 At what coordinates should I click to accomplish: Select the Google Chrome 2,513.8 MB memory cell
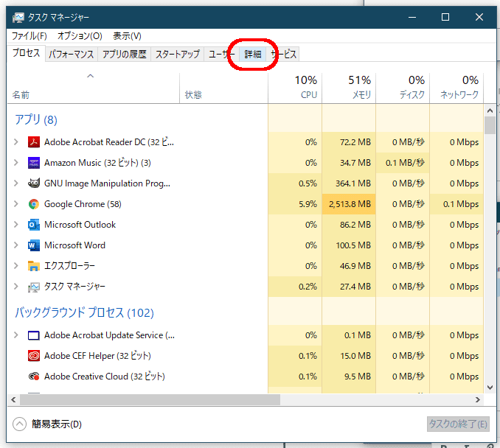[x=349, y=204]
